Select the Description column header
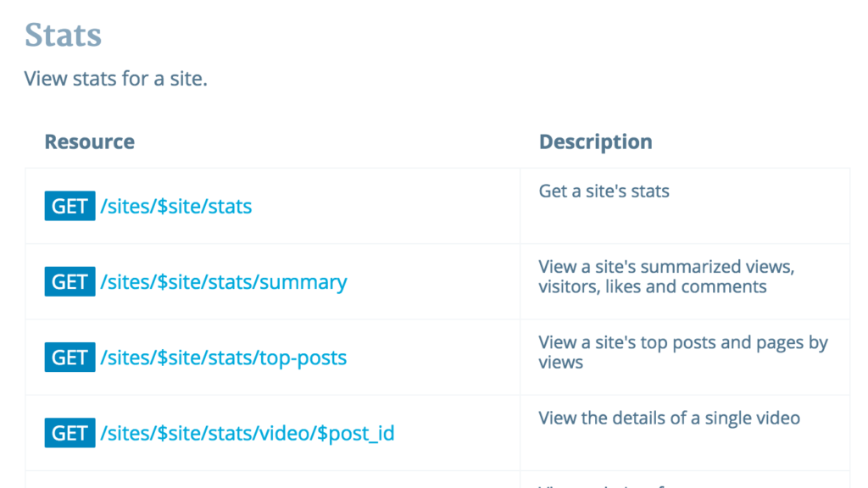The image size is (868, 488). pos(595,141)
